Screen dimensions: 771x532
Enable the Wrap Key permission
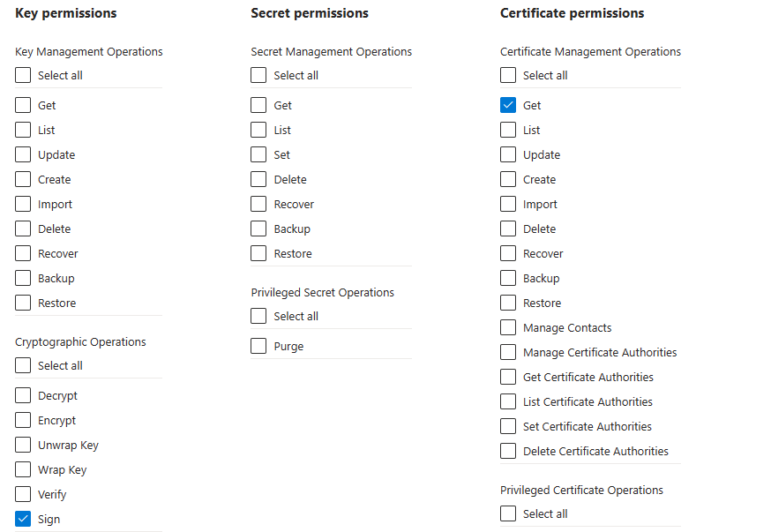(x=23, y=469)
